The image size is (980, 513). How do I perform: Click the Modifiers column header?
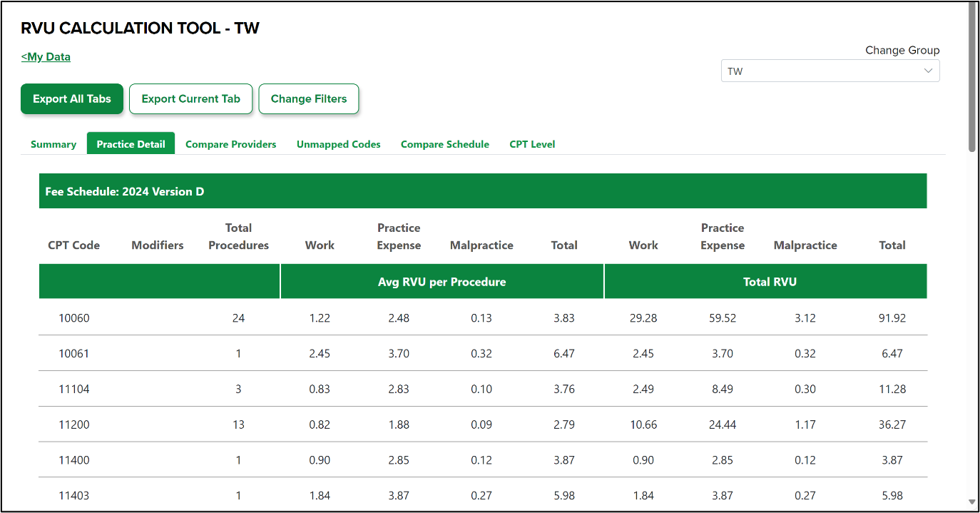click(x=157, y=245)
